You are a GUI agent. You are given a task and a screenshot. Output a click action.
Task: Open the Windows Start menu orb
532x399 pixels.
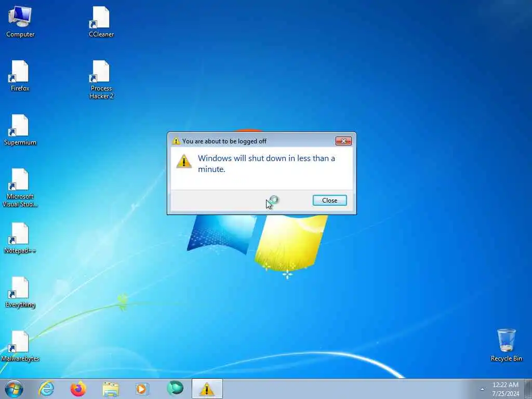pyautogui.click(x=14, y=389)
